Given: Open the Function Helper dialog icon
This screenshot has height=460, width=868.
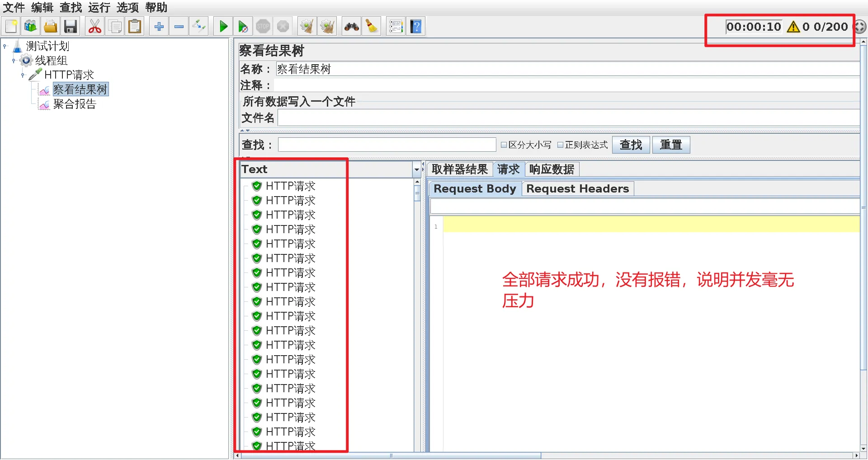Looking at the screenshot, I should click(x=396, y=27).
